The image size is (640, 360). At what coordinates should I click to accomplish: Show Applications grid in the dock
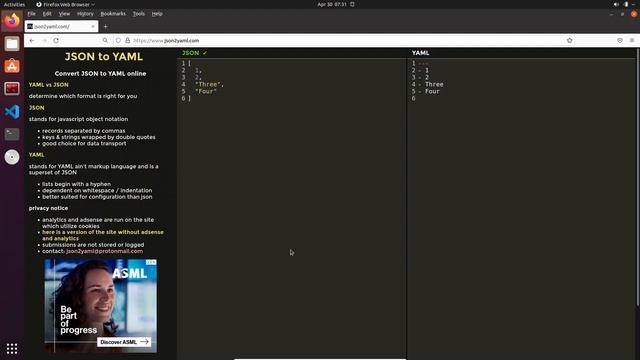(x=12, y=348)
